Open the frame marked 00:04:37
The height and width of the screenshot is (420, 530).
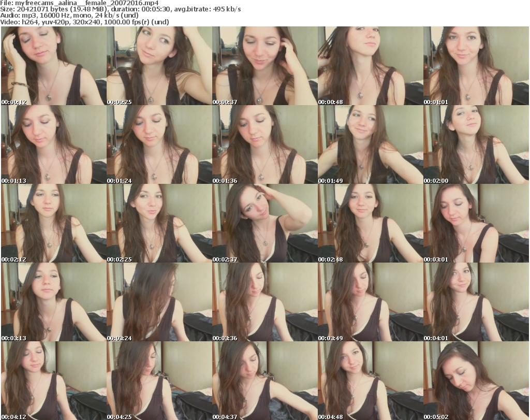point(264,381)
